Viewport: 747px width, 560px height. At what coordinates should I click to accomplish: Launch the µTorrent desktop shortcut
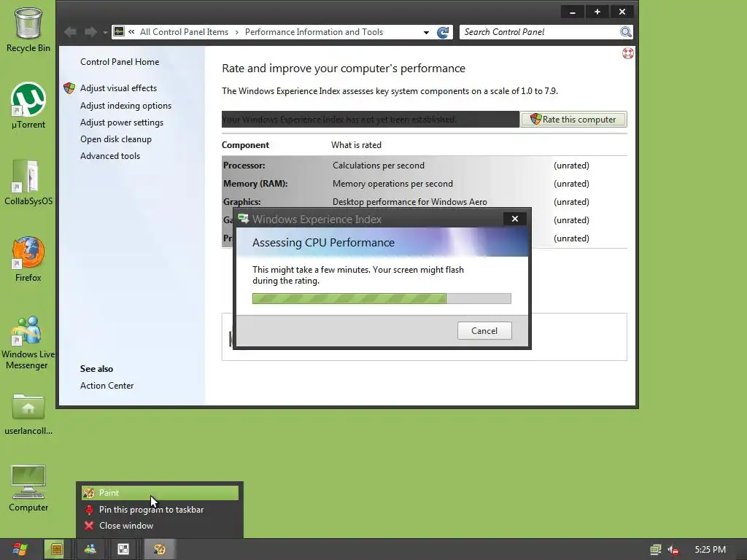[28, 106]
